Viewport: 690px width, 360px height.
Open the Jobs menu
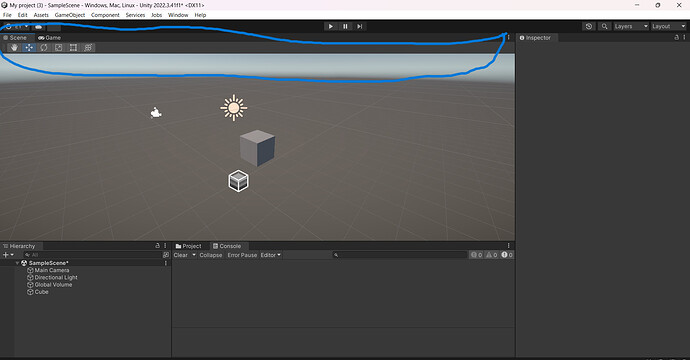157,15
